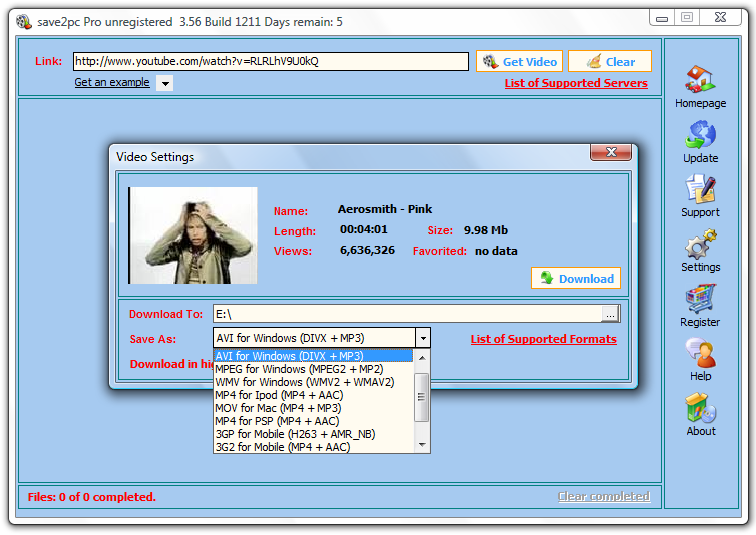Click the Download To path field
Image resolution: width=756 pixels, height=535 pixels.
point(407,314)
